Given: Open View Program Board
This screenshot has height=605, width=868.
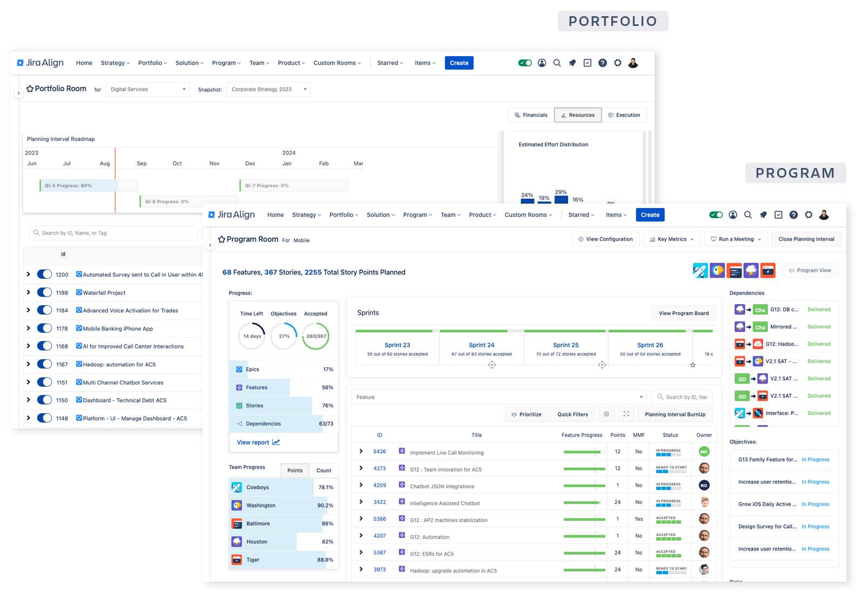Looking at the screenshot, I should (684, 313).
